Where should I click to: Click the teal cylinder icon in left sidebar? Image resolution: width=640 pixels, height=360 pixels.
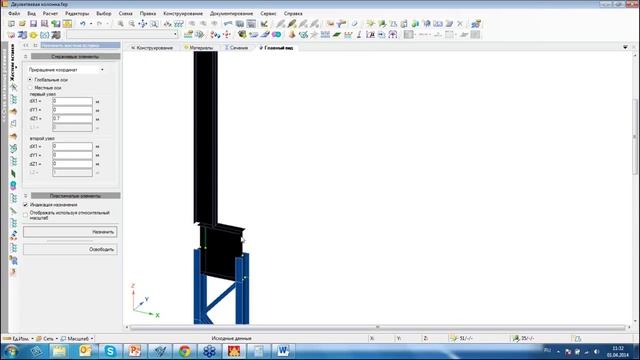tap(13, 186)
